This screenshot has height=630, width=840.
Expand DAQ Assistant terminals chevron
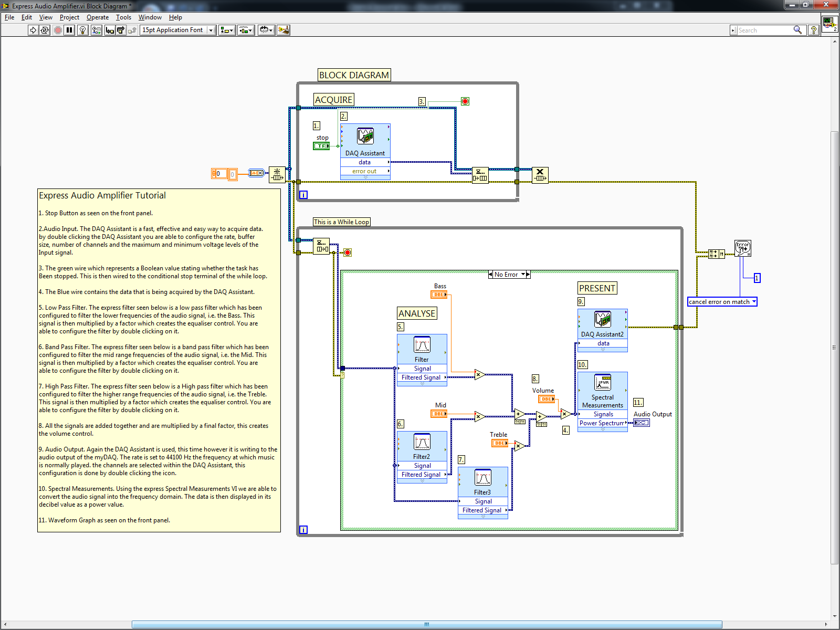point(365,177)
